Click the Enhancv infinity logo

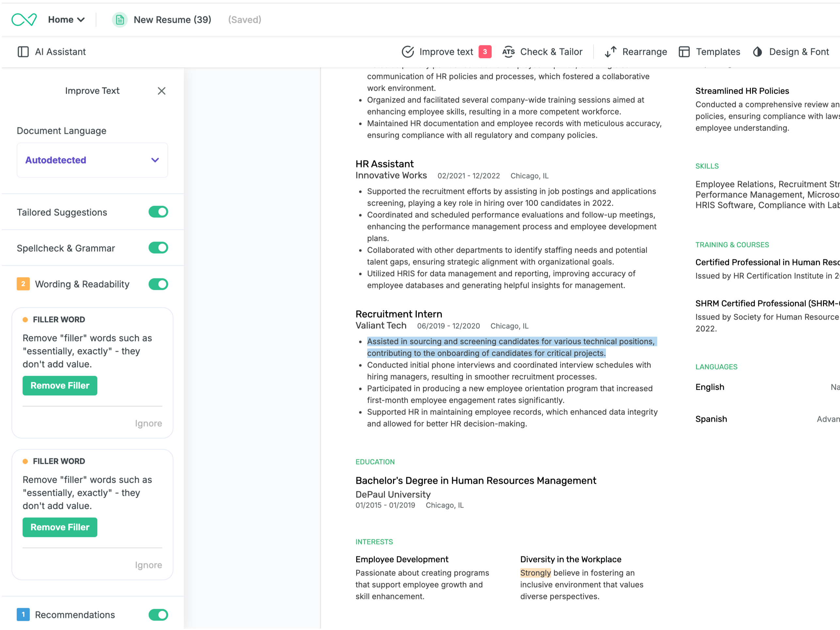[x=24, y=19]
